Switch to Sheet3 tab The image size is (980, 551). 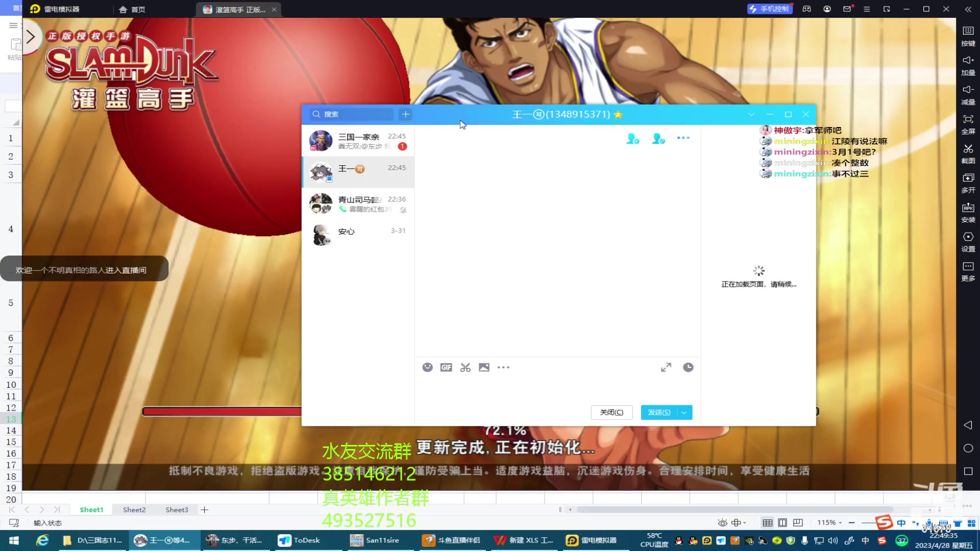point(177,510)
